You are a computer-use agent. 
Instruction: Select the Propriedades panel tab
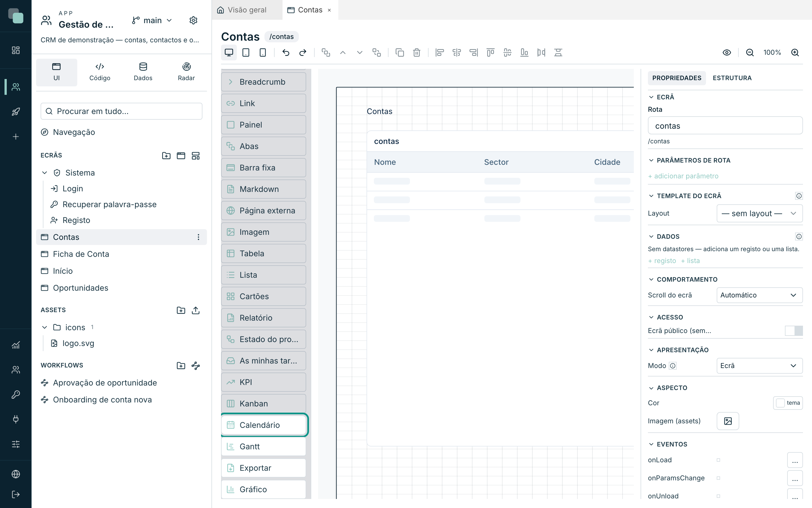pos(677,78)
